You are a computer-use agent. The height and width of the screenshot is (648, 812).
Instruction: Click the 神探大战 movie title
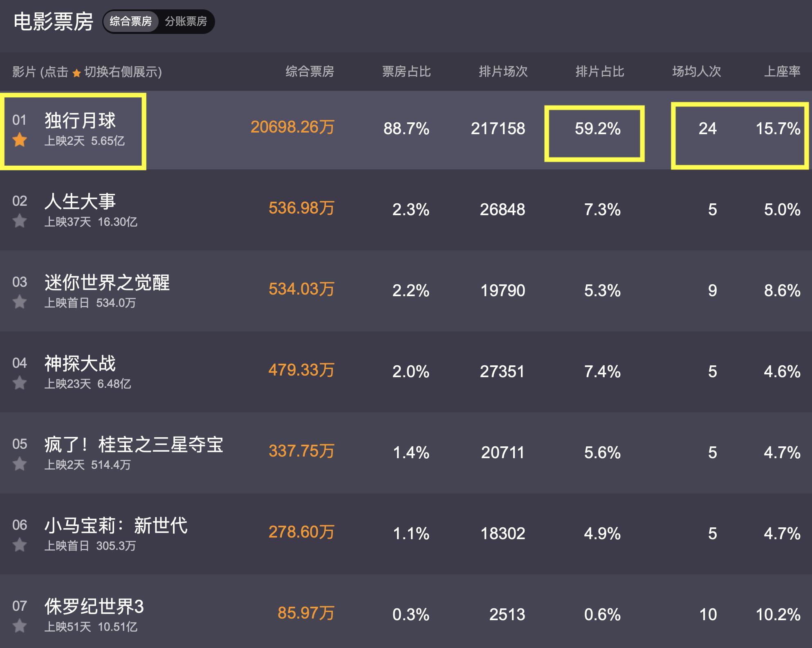[80, 363]
